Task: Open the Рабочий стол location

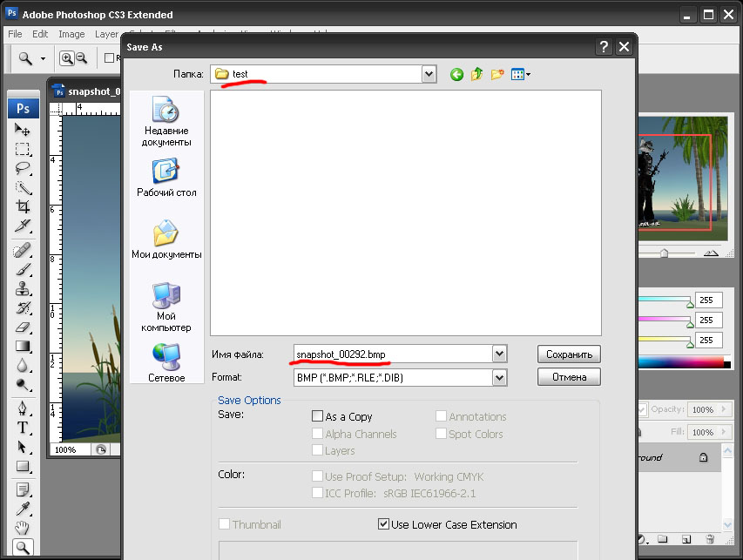Action: (165, 178)
